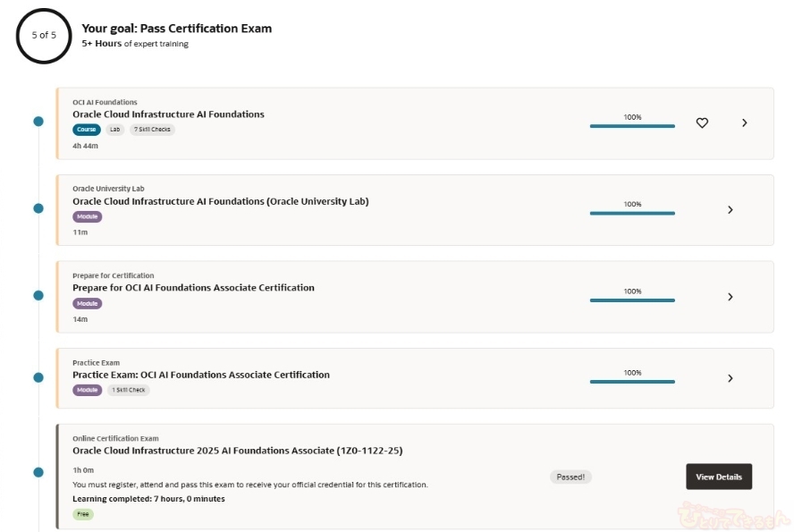
Task: Select the timeline dot beside Prepare for Certification
Action: (x=38, y=295)
